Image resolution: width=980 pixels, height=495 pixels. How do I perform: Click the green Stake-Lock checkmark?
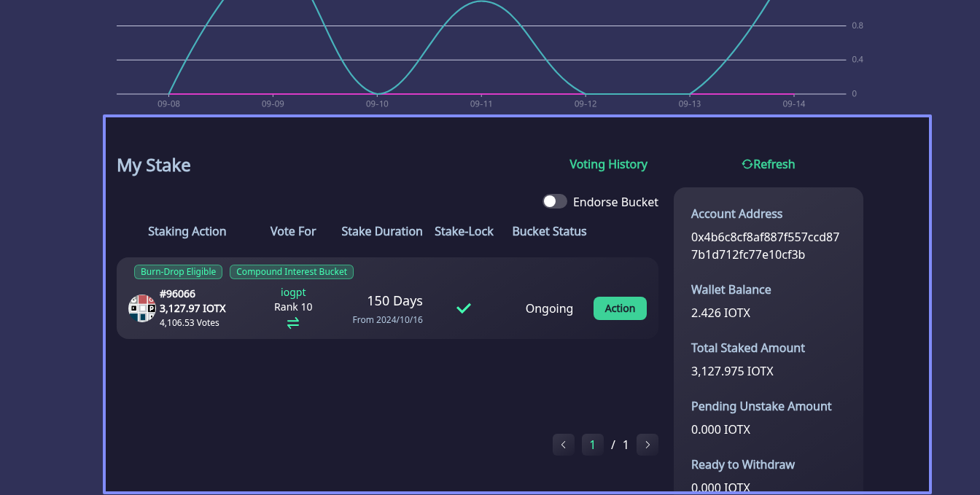464,308
